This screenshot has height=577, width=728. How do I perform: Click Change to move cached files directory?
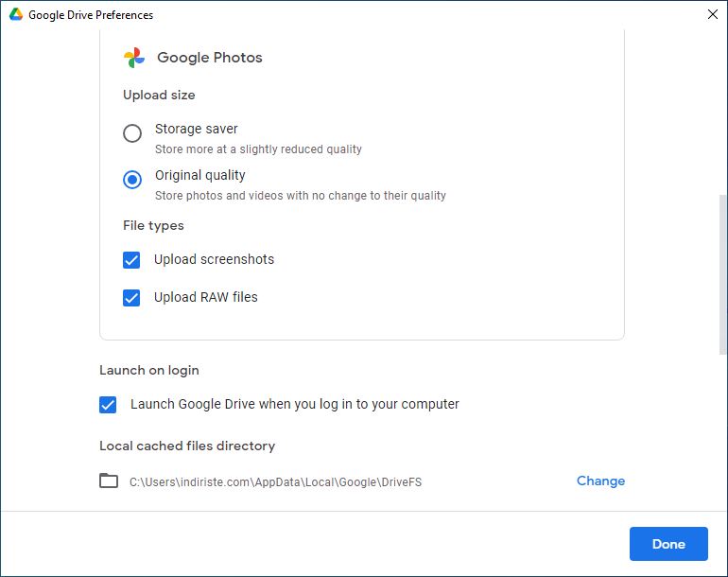pyautogui.click(x=600, y=481)
